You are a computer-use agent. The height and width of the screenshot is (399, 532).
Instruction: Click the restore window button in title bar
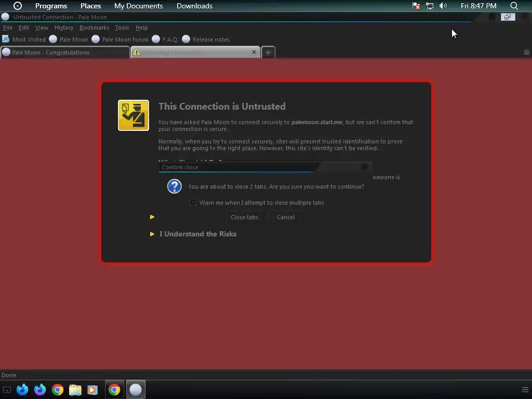coord(508,17)
